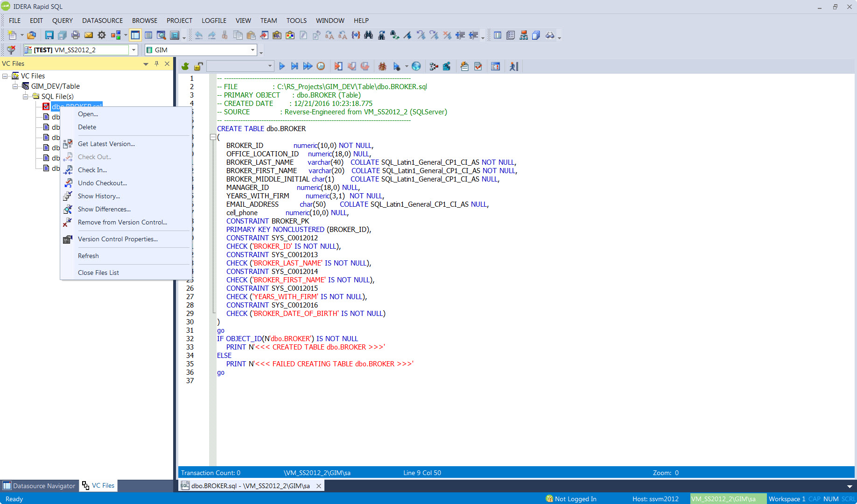Collapse the SQL File(s) folder node
Image resolution: width=857 pixels, height=504 pixels.
point(26,97)
